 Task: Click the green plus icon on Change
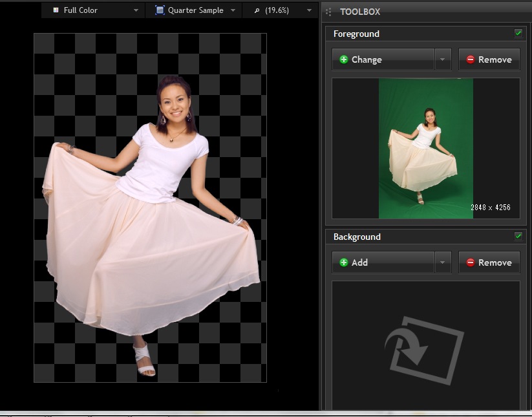(344, 59)
